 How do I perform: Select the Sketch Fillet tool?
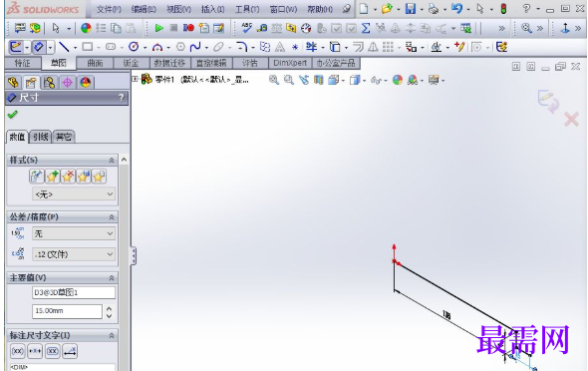(242, 47)
